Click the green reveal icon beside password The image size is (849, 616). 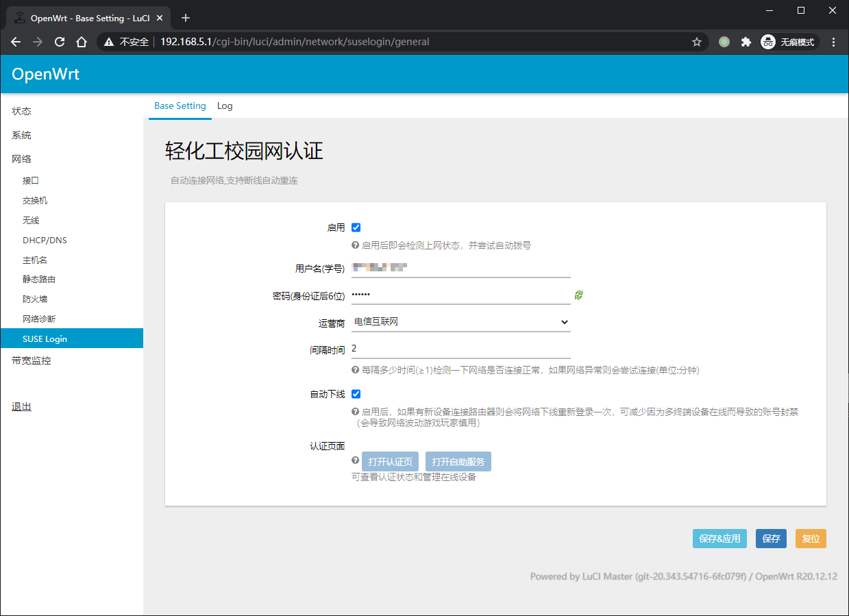point(579,295)
